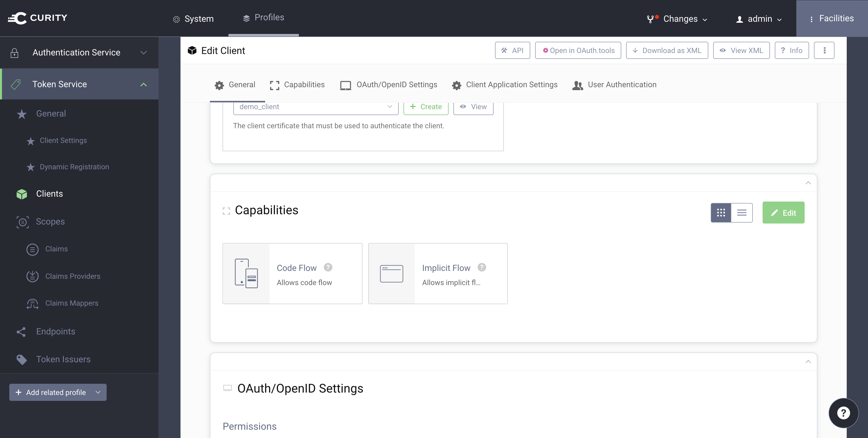Collapse the Capabilities section chevron

point(808,183)
